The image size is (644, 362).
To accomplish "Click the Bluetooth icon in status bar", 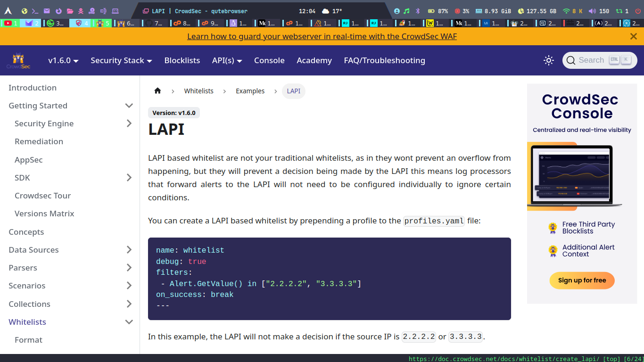I will coord(417,11).
